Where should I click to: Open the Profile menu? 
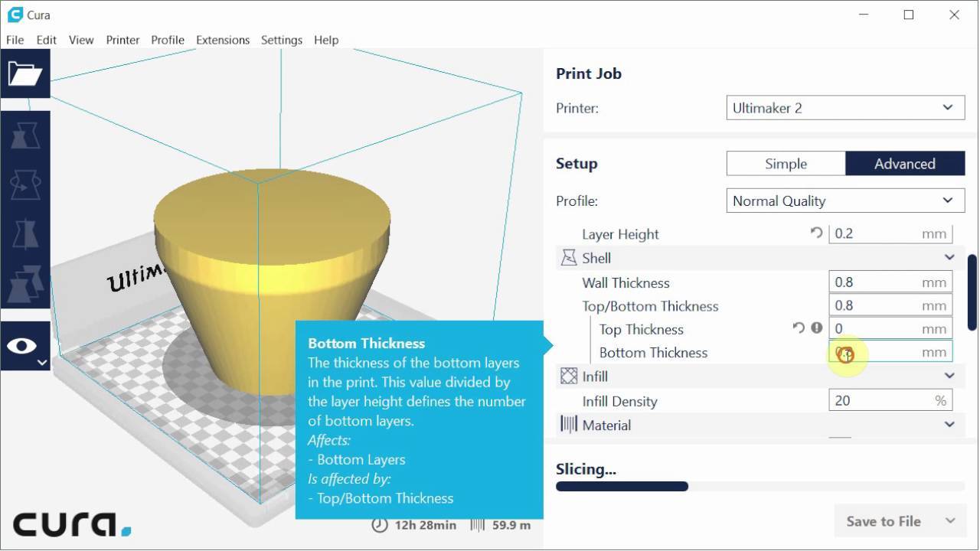[168, 40]
